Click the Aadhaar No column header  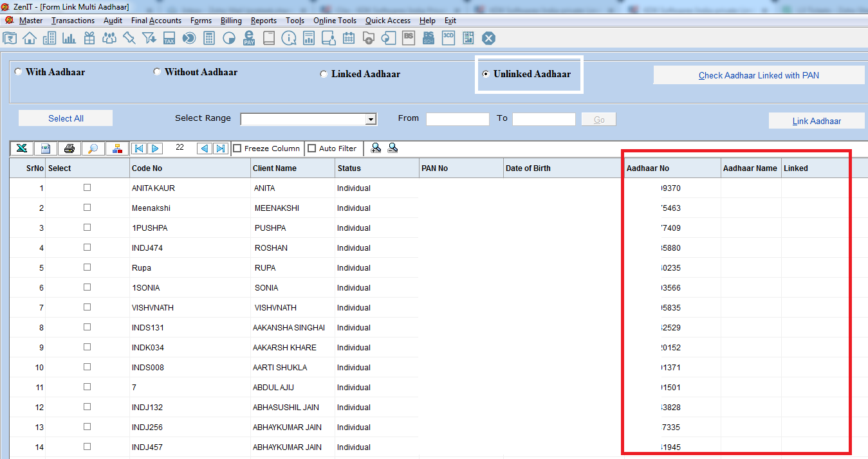click(x=672, y=168)
